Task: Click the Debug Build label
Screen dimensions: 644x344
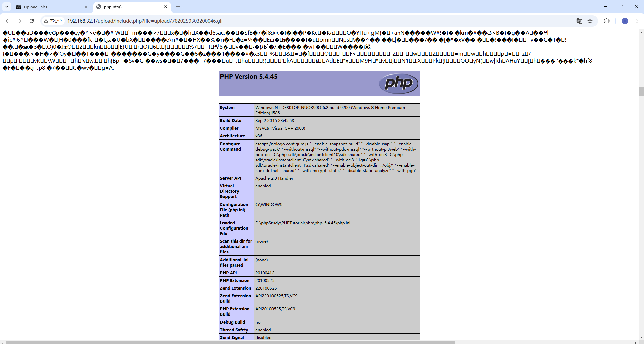Action: [x=233, y=322]
